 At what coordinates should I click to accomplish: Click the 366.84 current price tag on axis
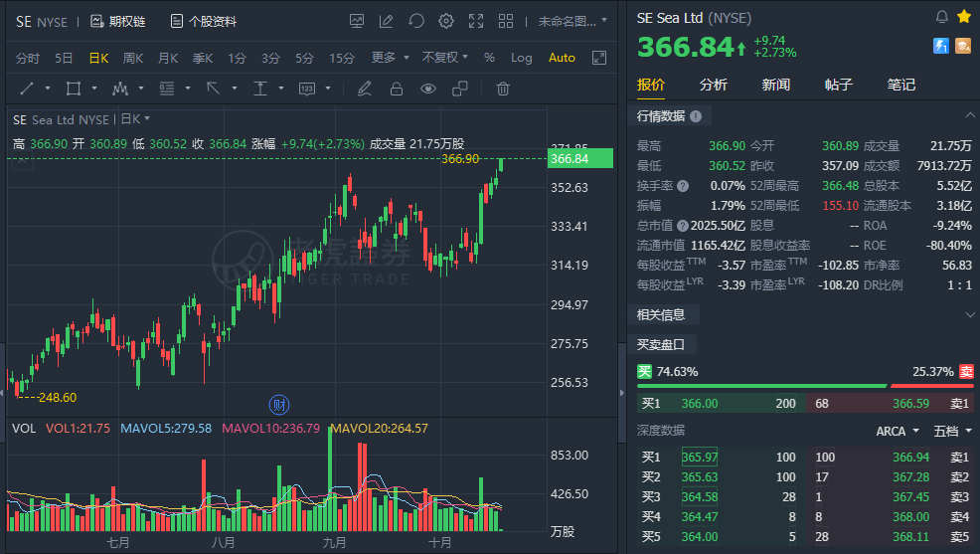pyautogui.click(x=580, y=159)
